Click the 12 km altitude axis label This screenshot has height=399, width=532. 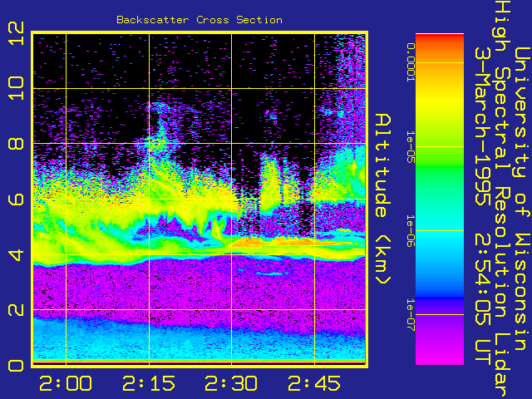[x=16, y=33]
